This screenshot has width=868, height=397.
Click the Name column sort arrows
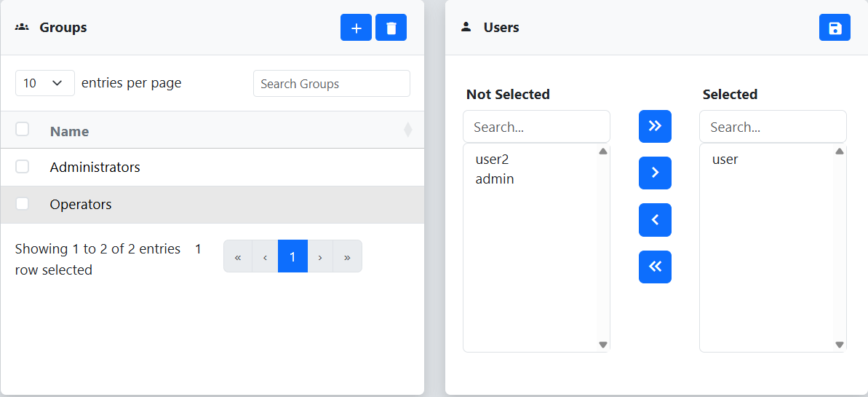pos(408,130)
